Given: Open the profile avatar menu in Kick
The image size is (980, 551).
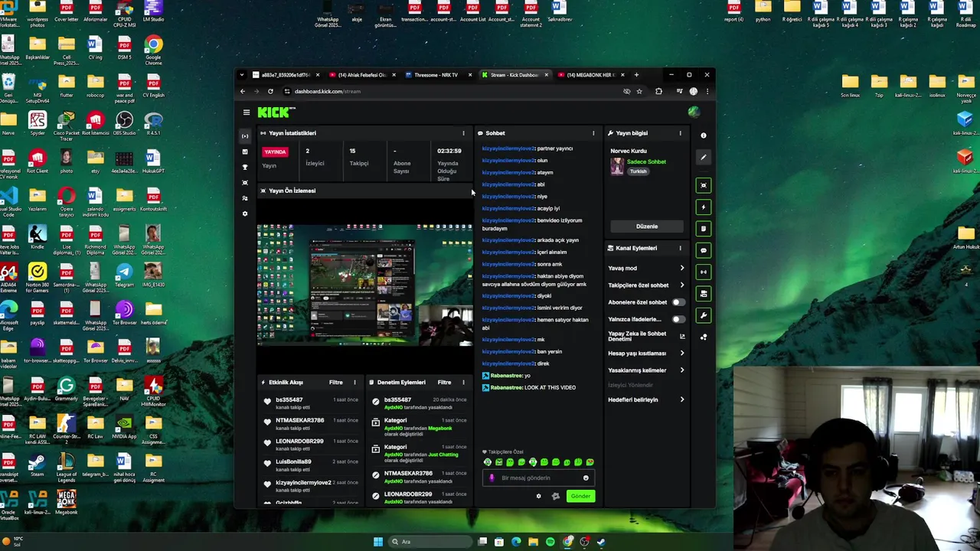Looking at the screenshot, I should coord(693,112).
